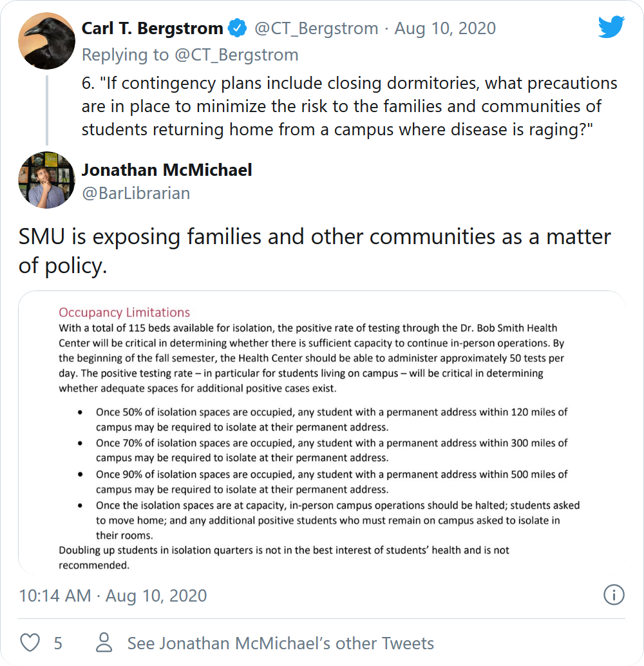Screen dimensions: 644x666
Task: Click the blue verified badge
Action: click(x=238, y=28)
